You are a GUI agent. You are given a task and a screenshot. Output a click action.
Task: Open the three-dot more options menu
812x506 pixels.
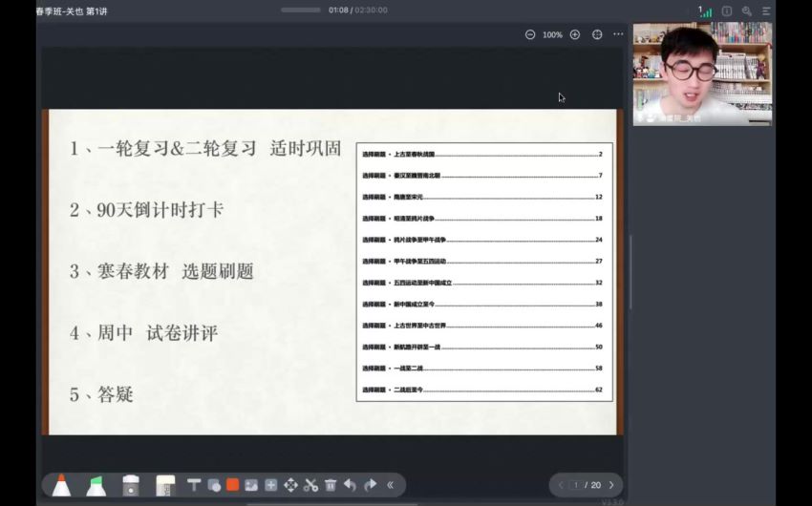click(x=618, y=34)
